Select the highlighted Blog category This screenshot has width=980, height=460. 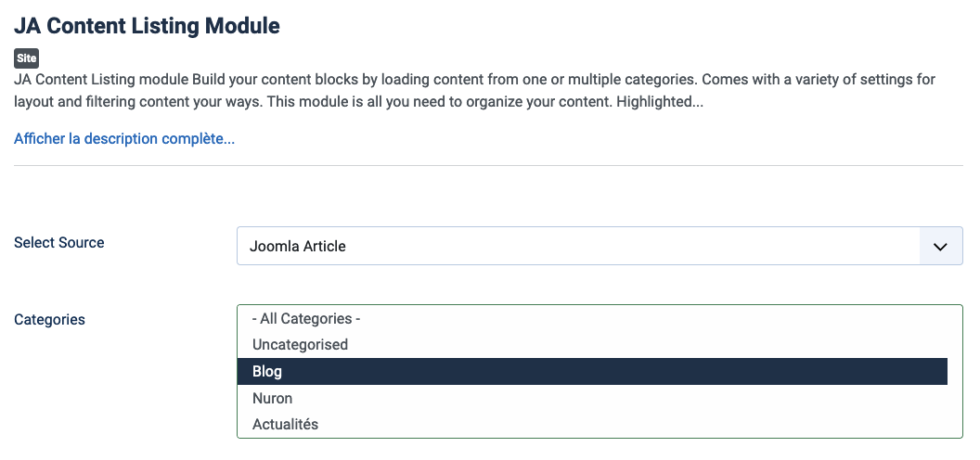267,371
